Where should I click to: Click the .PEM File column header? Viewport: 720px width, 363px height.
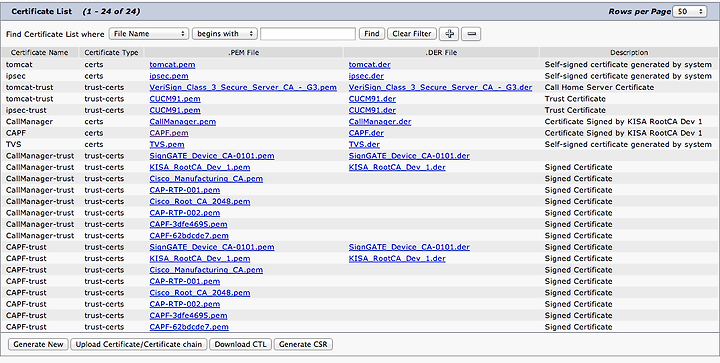tap(243, 53)
